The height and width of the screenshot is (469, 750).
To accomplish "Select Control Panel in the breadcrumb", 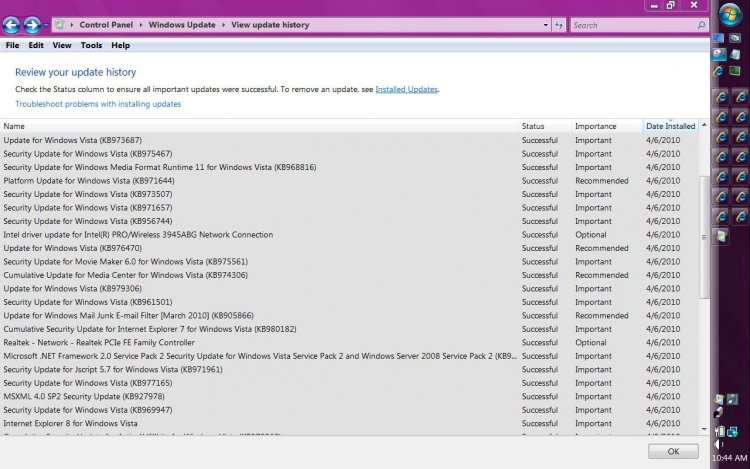I will 106,25.
